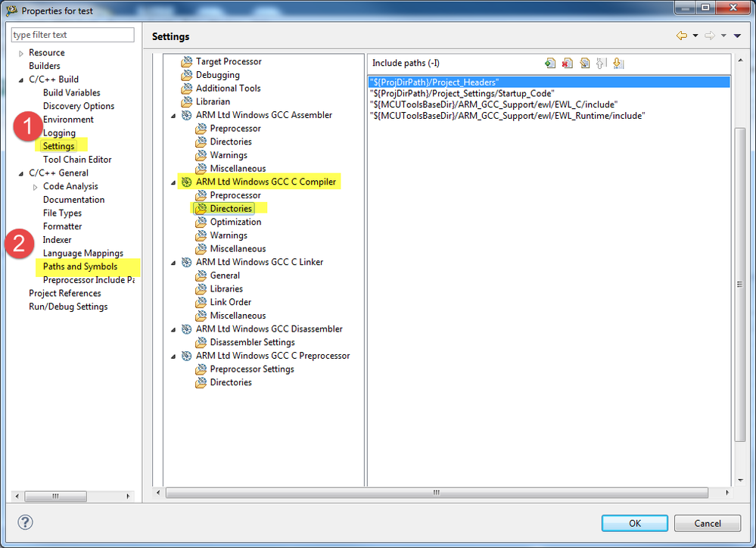Click the ARM GCC C Linker tool icon

click(187, 262)
